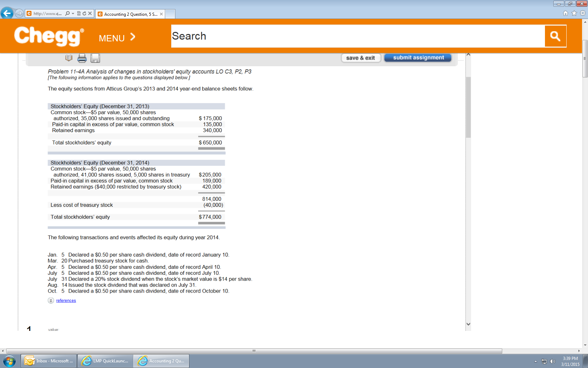This screenshot has width=588, height=368.
Task: Open the Windows Start button
Action: tap(9, 361)
